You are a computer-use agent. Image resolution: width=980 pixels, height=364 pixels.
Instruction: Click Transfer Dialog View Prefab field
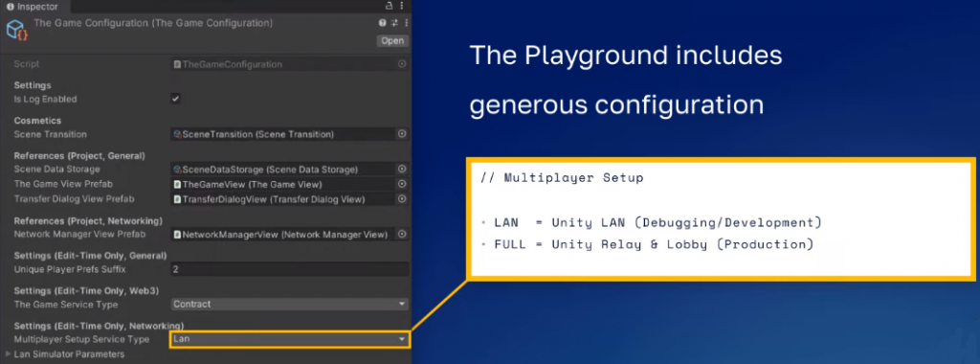[x=283, y=199]
